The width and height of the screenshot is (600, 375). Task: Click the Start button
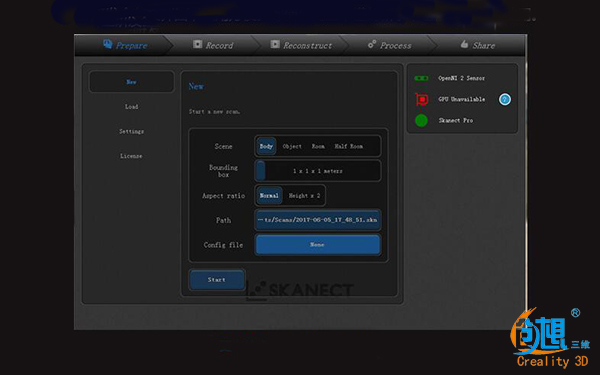point(217,280)
